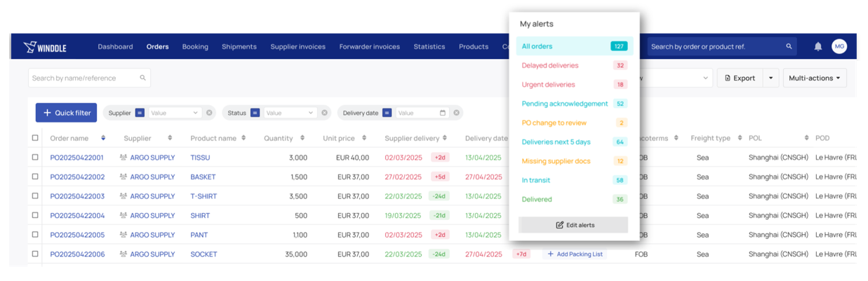
Task: Toggle the select-all orders checkbox
Action: 35,138
